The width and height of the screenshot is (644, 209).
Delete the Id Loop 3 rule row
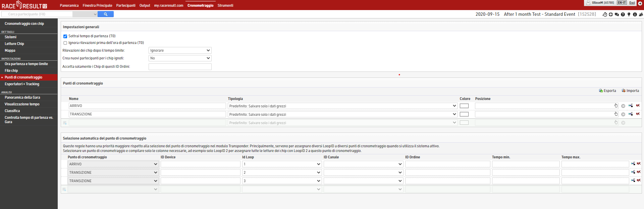pos(638,180)
